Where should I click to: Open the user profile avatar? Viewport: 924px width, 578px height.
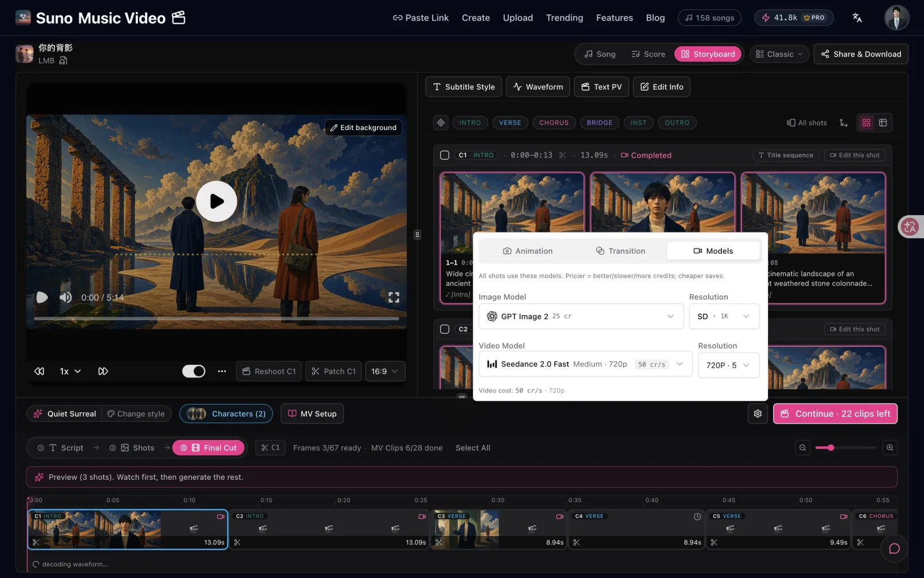pos(896,18)
